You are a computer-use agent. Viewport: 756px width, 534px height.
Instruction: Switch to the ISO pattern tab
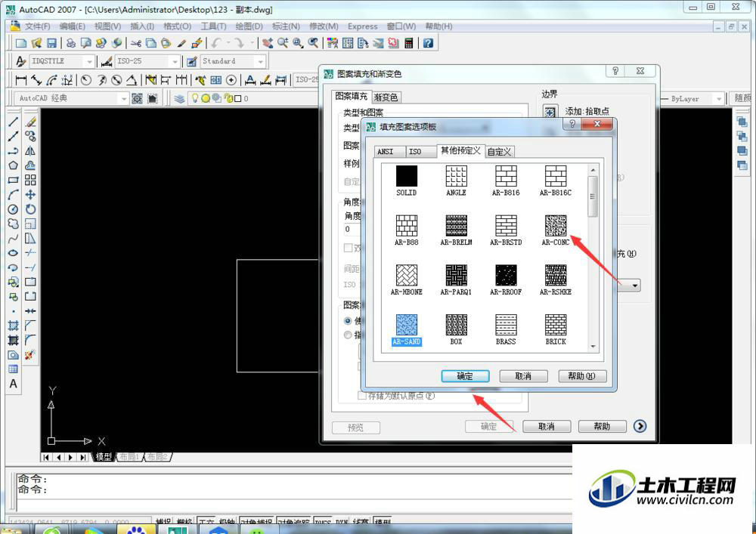420,152
